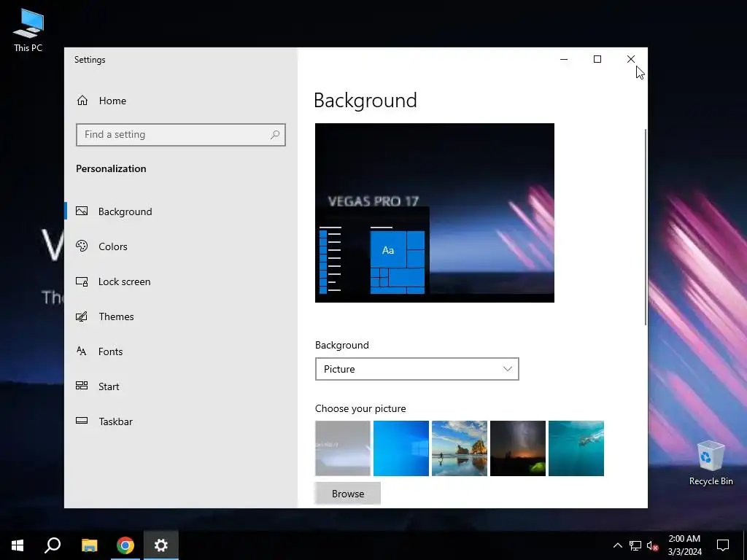Open the Home icon in Settings
The width and height of the screenshot is (747, 560).
tap(82, 101)
